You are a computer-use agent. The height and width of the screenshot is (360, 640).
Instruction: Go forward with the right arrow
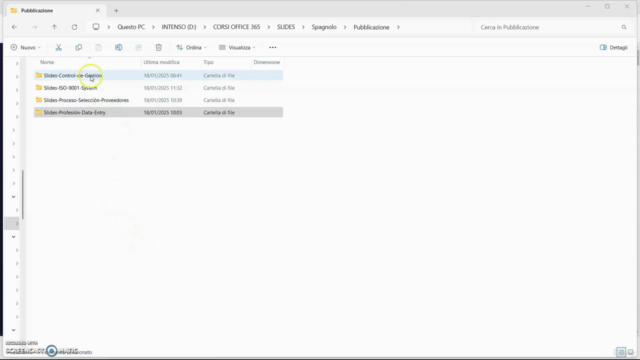34,27
